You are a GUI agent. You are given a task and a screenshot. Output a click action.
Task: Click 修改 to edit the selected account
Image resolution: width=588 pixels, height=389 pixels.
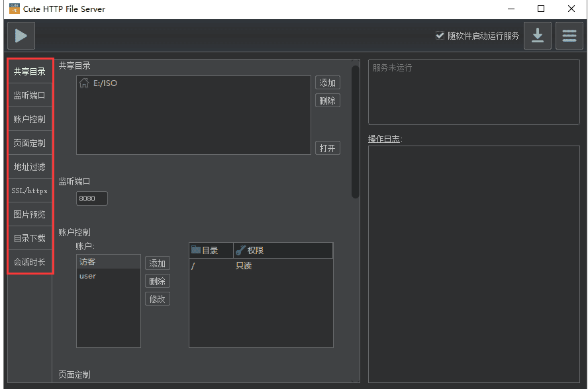157,298
